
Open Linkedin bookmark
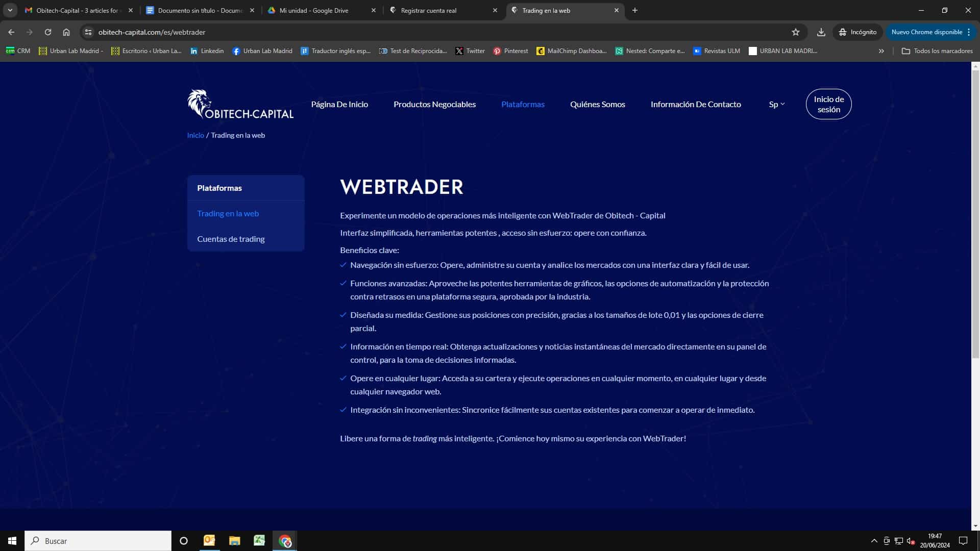(207, 51)
